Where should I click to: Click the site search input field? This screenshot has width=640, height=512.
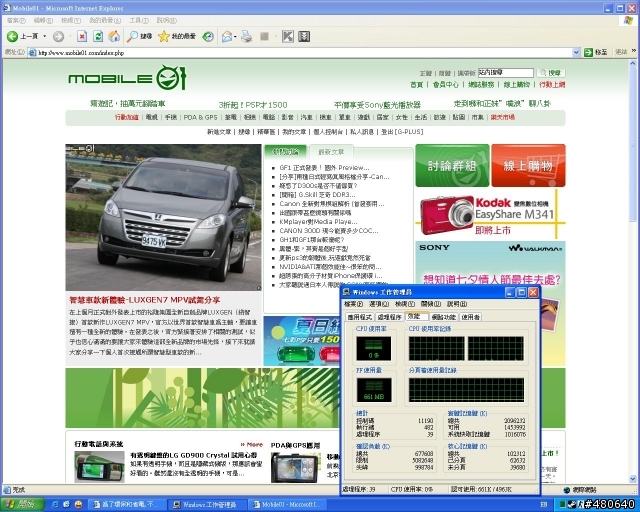[x=506, y=73]
